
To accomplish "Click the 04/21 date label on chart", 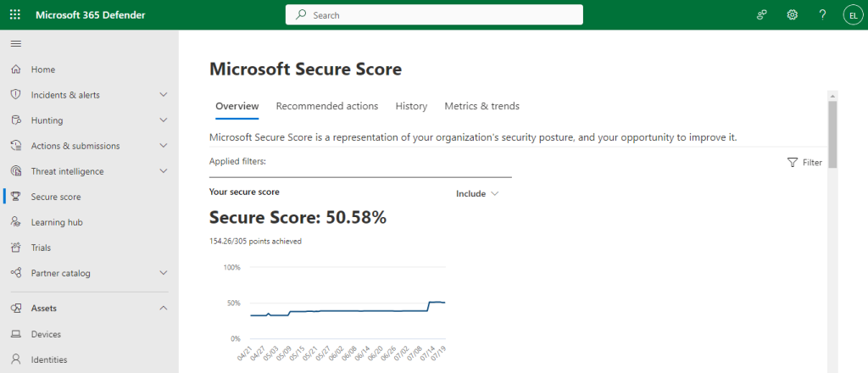I will (x=245, y=352).
